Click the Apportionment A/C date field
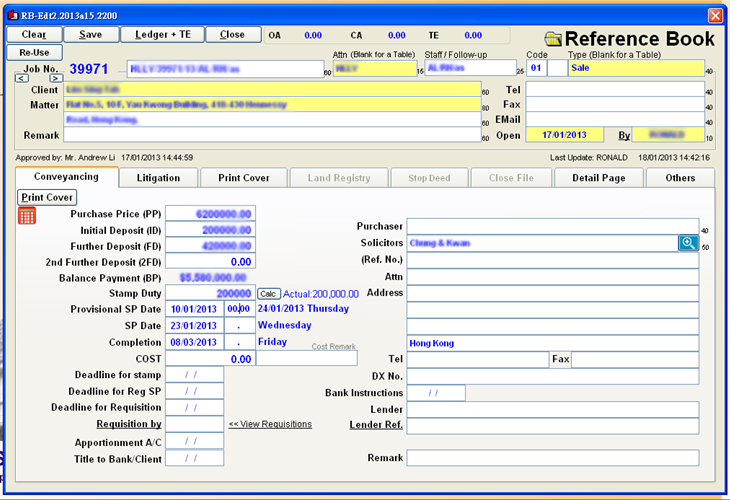 click(x=195, y=441)
